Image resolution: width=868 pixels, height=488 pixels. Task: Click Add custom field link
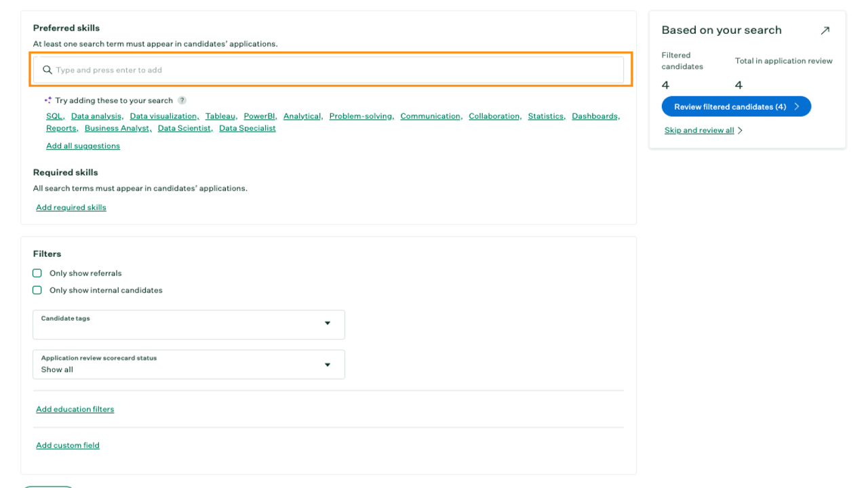(x=68, y=445)
